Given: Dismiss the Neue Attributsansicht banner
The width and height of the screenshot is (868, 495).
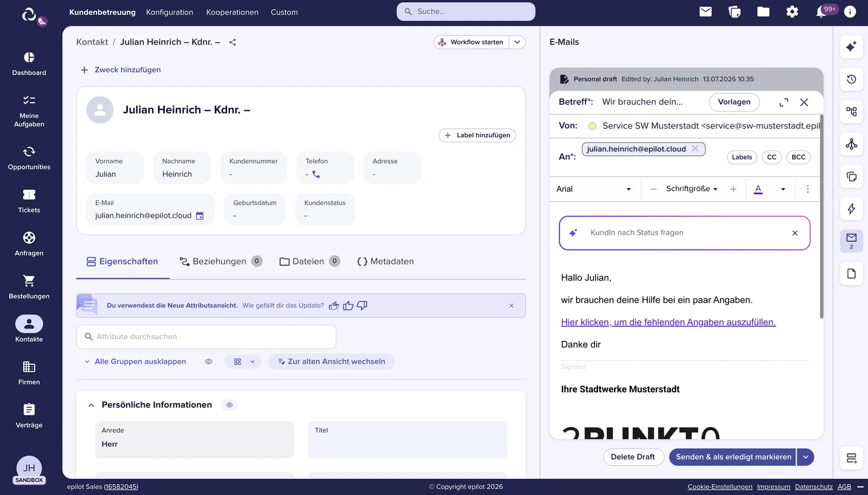Looking at the screenshot, I should tap(511, 306).
